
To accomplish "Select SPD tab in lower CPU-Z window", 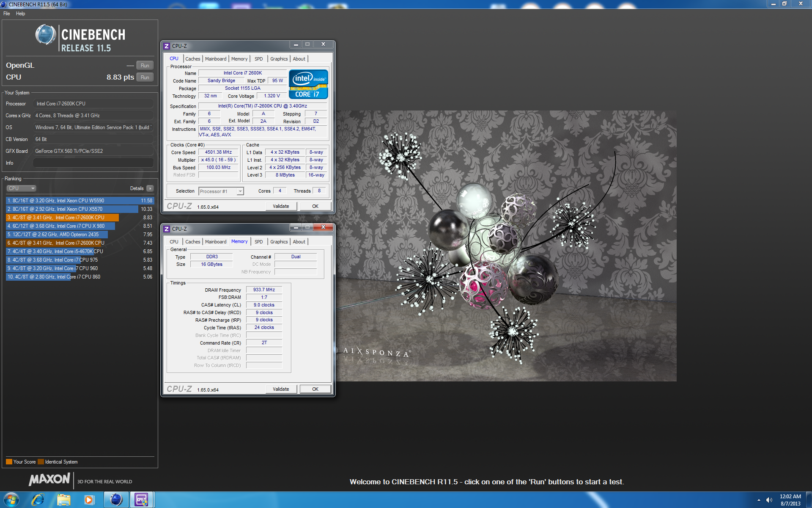I will (x=259, y=242).
